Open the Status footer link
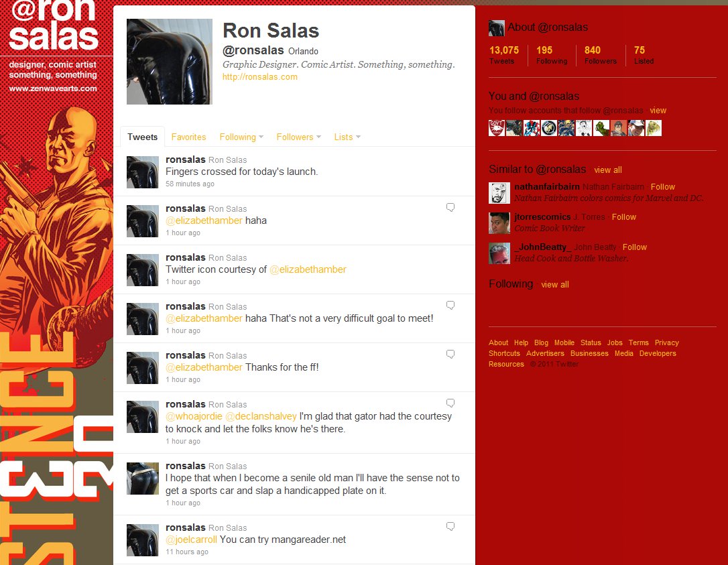 (591, 342)
